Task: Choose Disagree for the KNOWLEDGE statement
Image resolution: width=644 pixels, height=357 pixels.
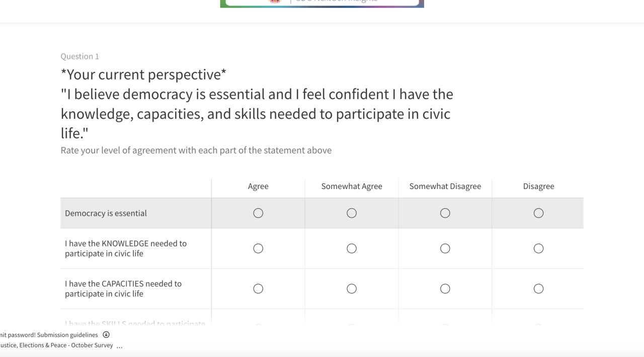Action: 538,248
